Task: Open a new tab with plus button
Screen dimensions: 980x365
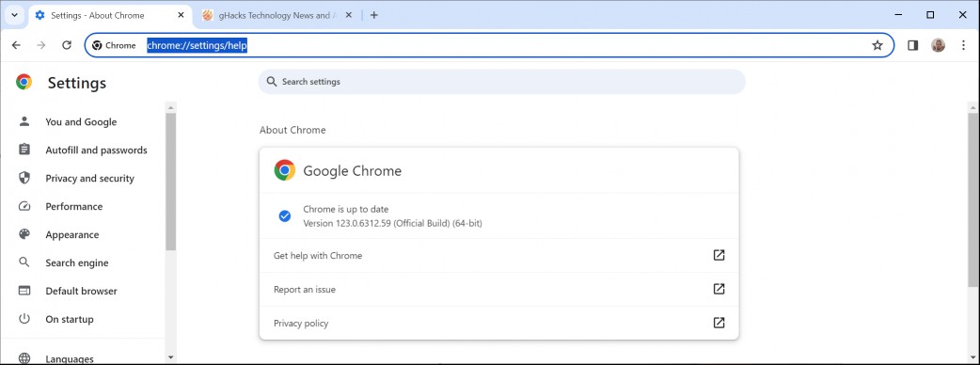Action: click(x=373, y=15)
